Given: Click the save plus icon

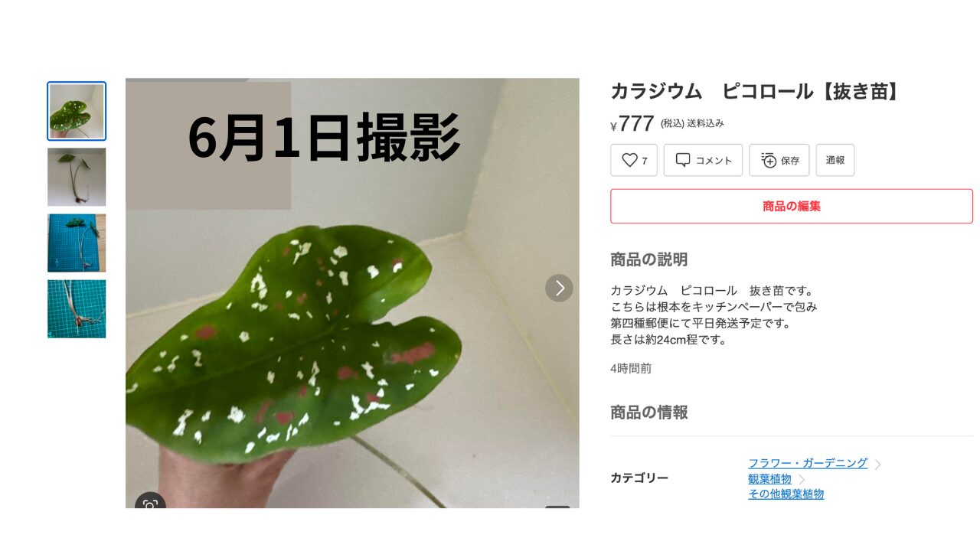Looking at the screenshot, I should pos(769,160).
